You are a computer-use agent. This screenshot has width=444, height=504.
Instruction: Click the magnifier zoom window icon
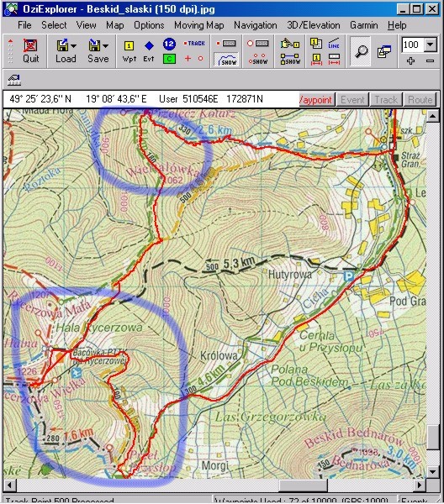point(361,51)
